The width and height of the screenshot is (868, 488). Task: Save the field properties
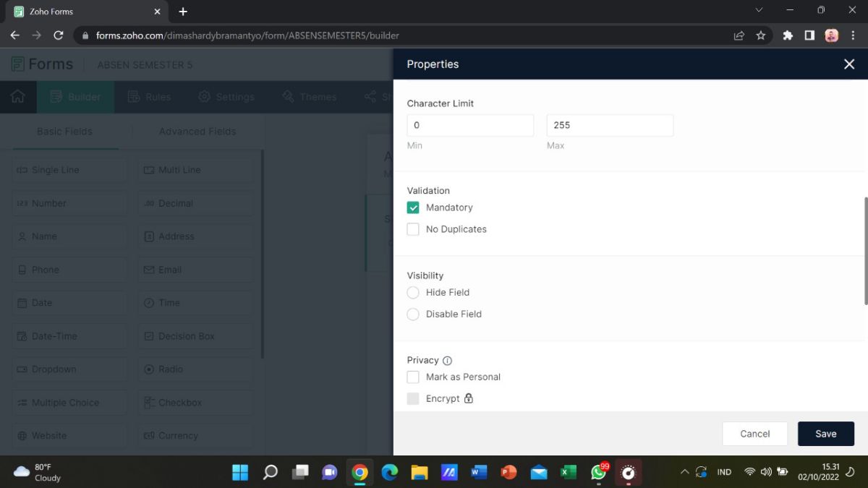(826, 434)
